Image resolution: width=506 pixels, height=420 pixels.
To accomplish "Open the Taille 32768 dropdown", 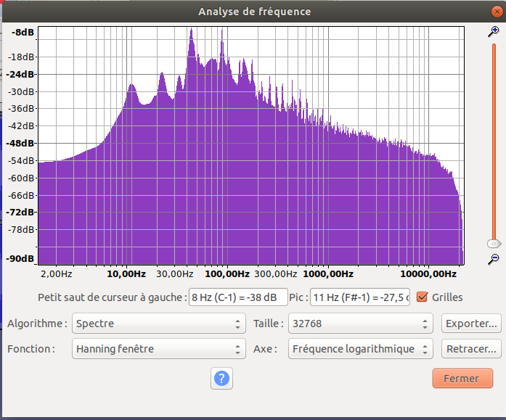I will pyautogui.click(x=361, y=324).
